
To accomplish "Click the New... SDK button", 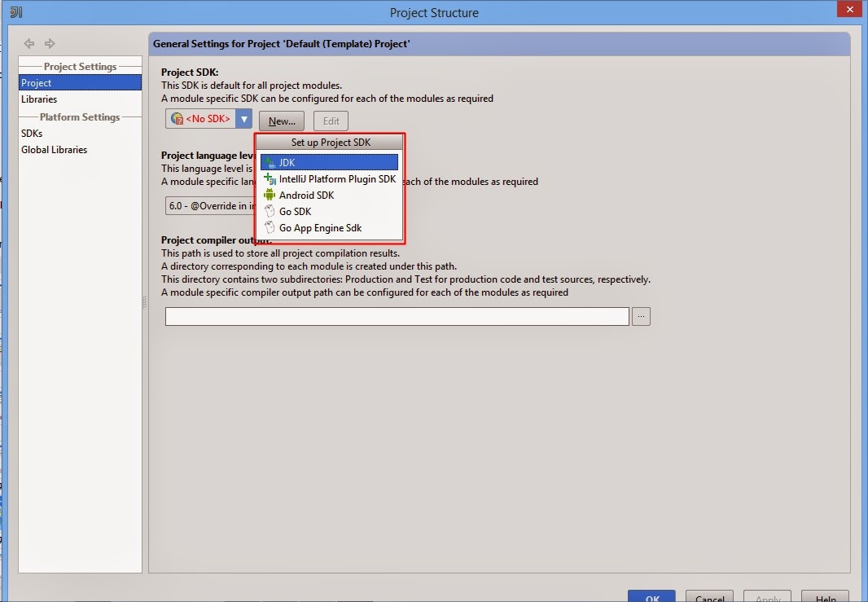I will [282, 121].
